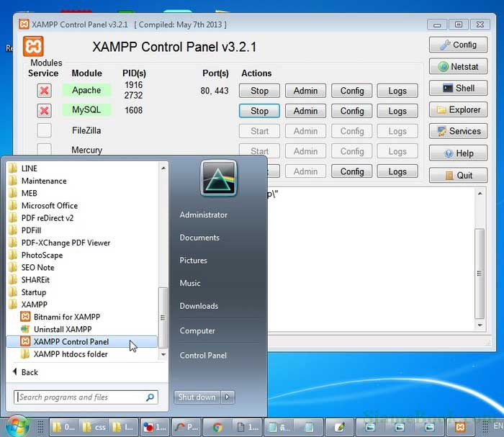This screenshot has height=437, width=504.
Task: Click the programs list scroll up arrow
Action: tap(163, 168)
